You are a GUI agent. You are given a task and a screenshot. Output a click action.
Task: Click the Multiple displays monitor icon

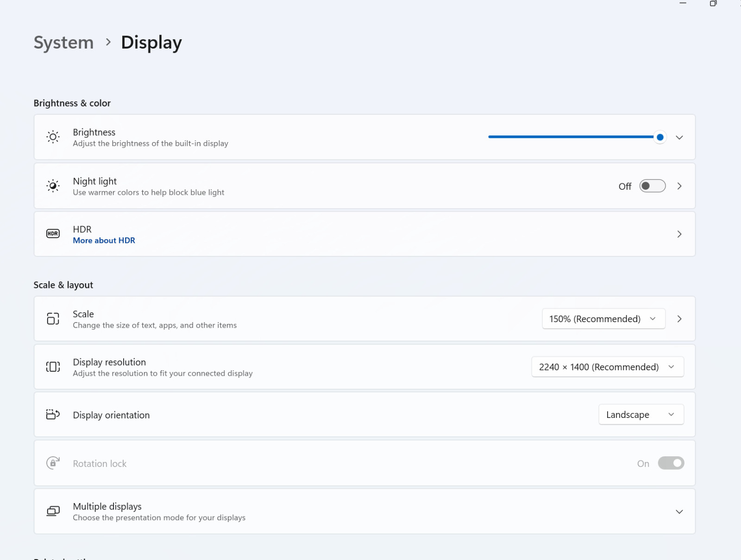pos(53,511)
